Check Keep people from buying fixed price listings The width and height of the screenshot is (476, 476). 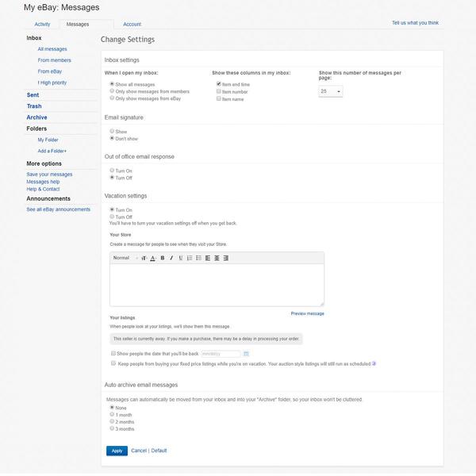(113, 363)
